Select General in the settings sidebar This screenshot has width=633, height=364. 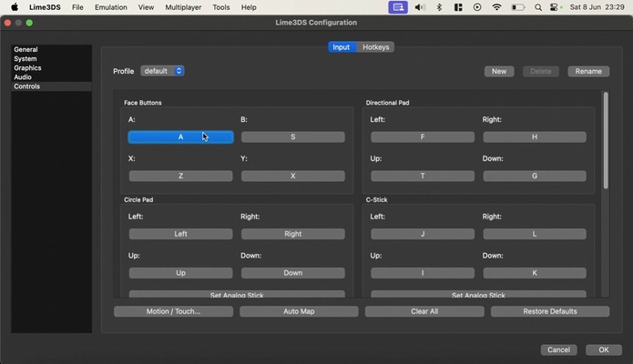(51, 49)
